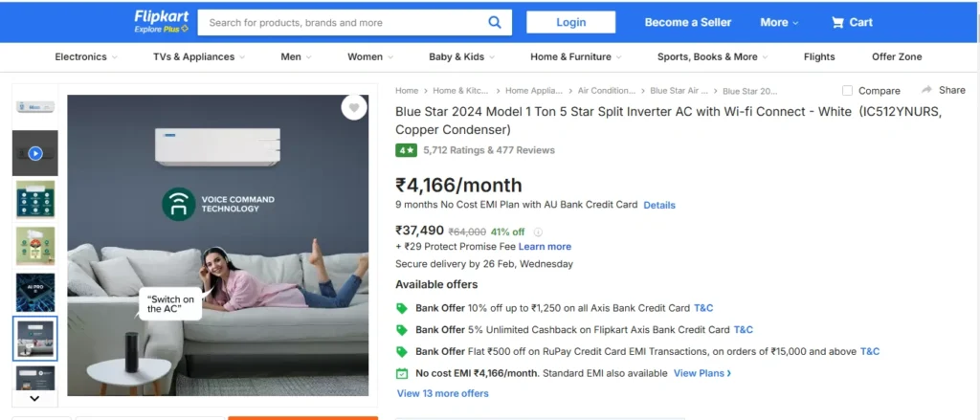Image resolution: width=980 pixels, height=420 pixels.
Task: Click the Home breadcrumb
Action: pyautogui.click(x=406, y=91)
